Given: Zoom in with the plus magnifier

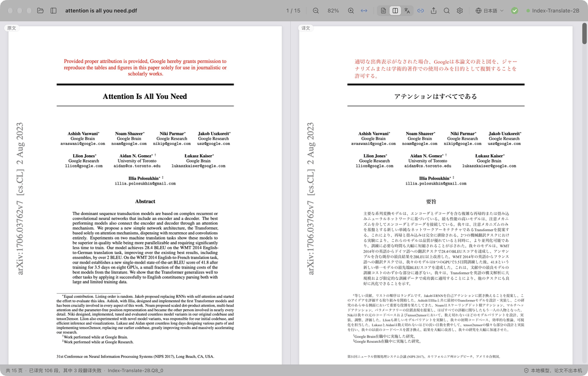Looking at the screenshot, I should click(351, 11).
